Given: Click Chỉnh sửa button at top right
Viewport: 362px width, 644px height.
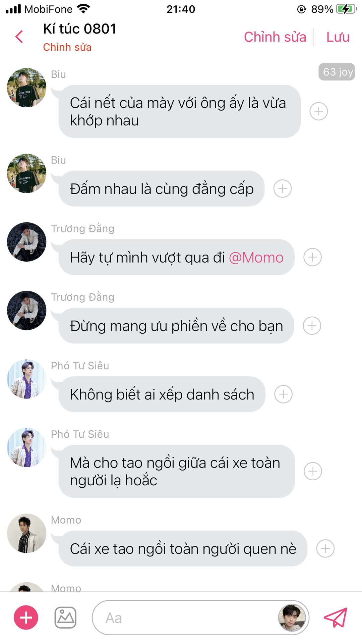Looking at the screenshot, I should click(275, 37).
